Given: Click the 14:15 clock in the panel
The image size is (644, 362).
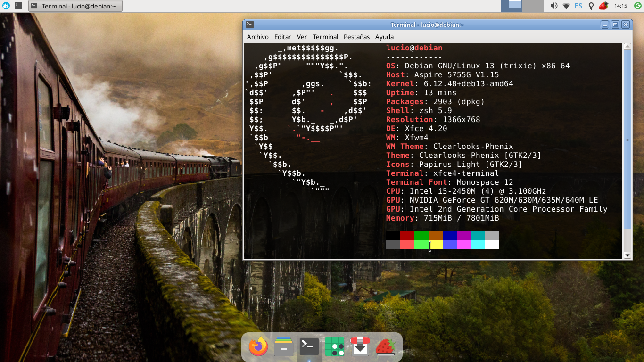Looking at the screenshot, I should [x=621, y=6].
